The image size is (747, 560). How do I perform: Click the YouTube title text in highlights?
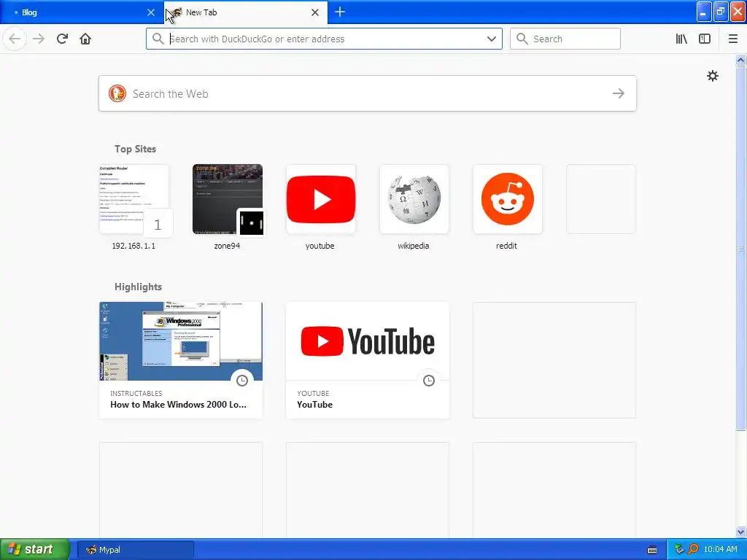click(x=315, y=405)
